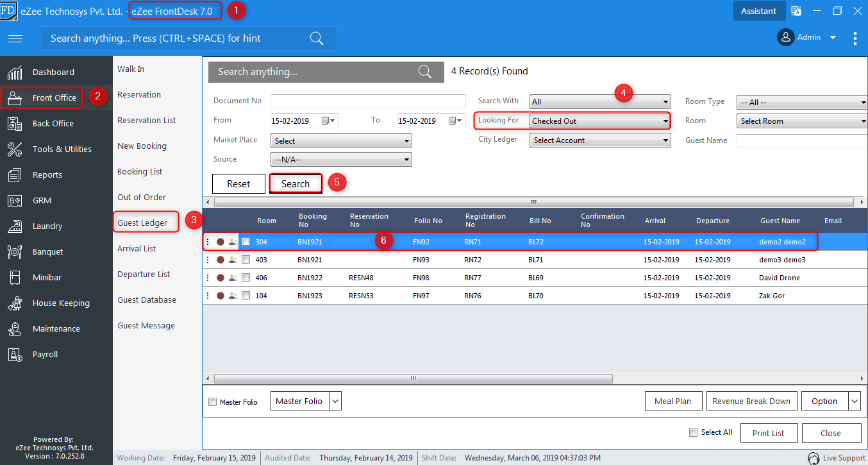
Task: Open the City Ledger account dropdown
Action: pos(600,140)
